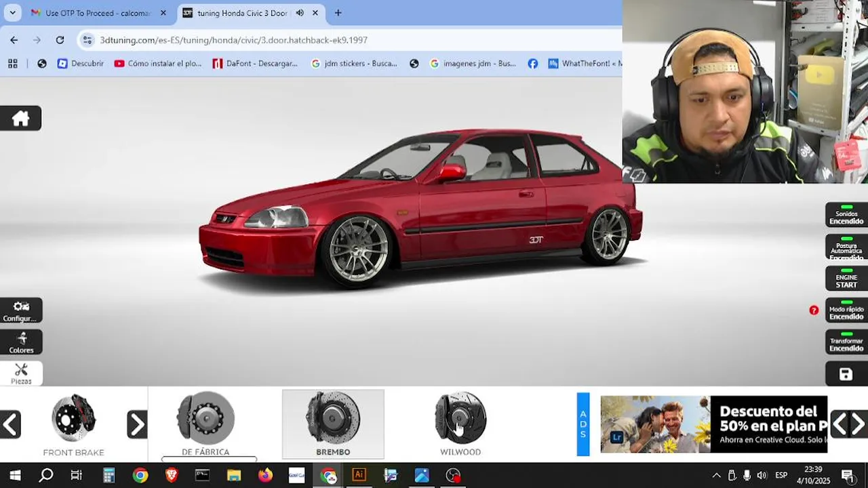Open the DaFont - Descargar bookmark
This screenshot has width=868, height=488.
[255, 63]
